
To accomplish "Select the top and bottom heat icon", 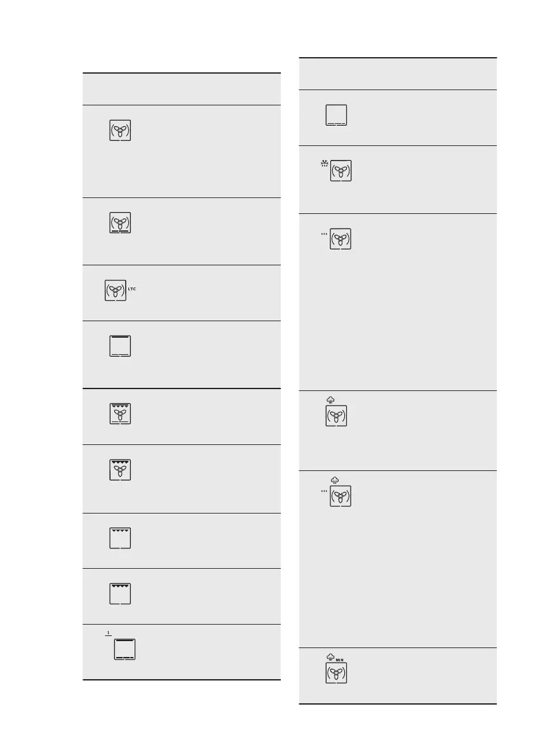I will 120,345.
